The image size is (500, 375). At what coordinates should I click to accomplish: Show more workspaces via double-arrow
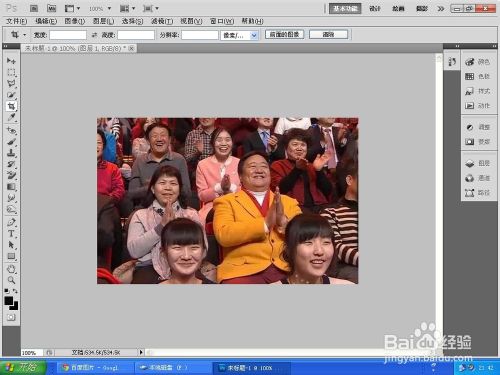pos(441,9)
